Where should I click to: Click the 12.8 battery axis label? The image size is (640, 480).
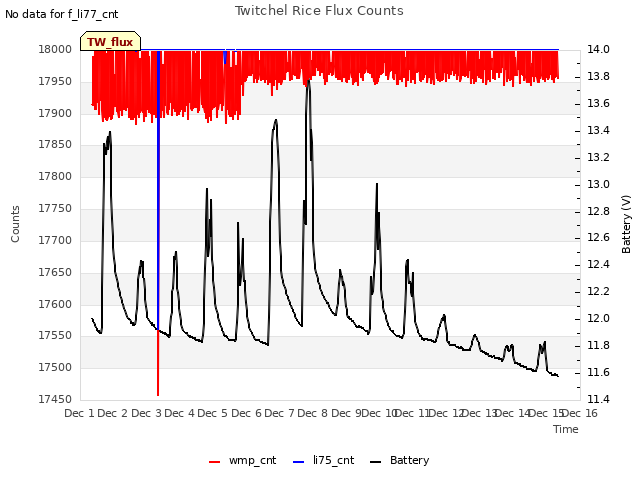598,211
